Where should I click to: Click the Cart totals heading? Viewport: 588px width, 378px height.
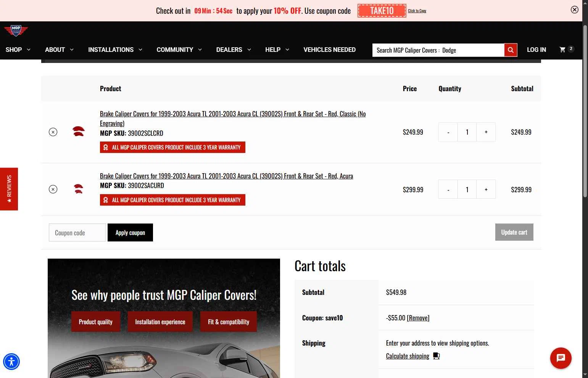[320, 266]
